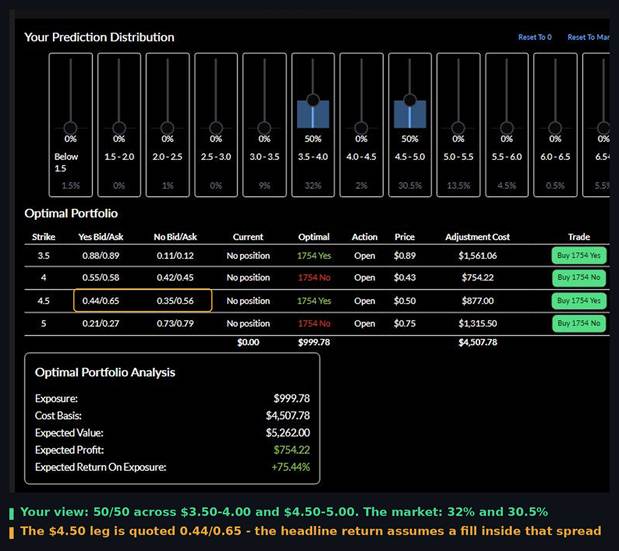This screenshot has height=551, width=619.
Task: Click the $4,507.78 adjustment cost total
Action: [x=478, y=342]
